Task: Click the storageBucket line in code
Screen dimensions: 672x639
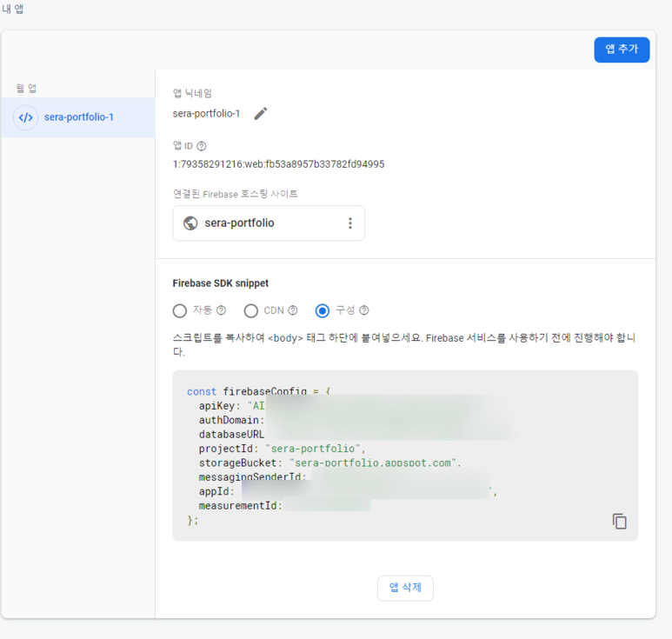Action: [329, 463]
